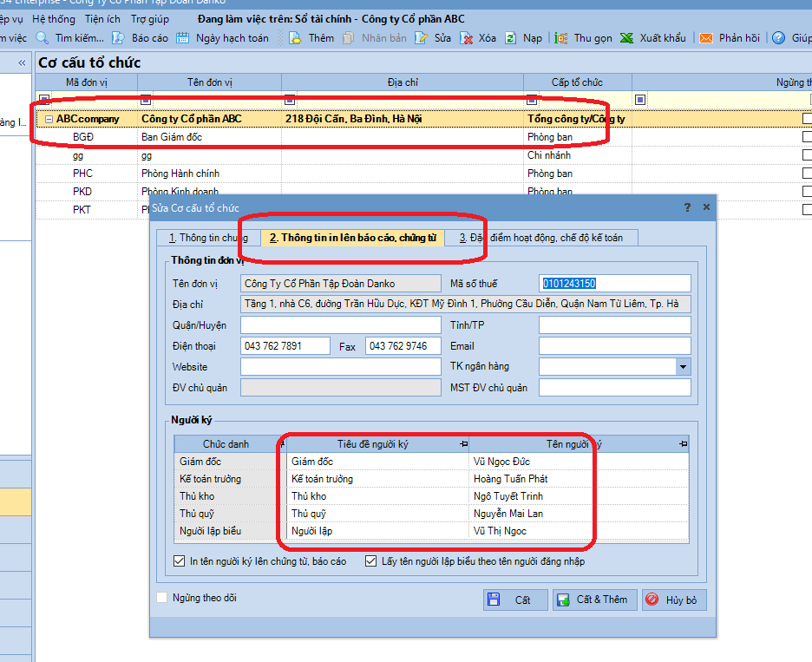Click the Cất button label

point(522,600)
